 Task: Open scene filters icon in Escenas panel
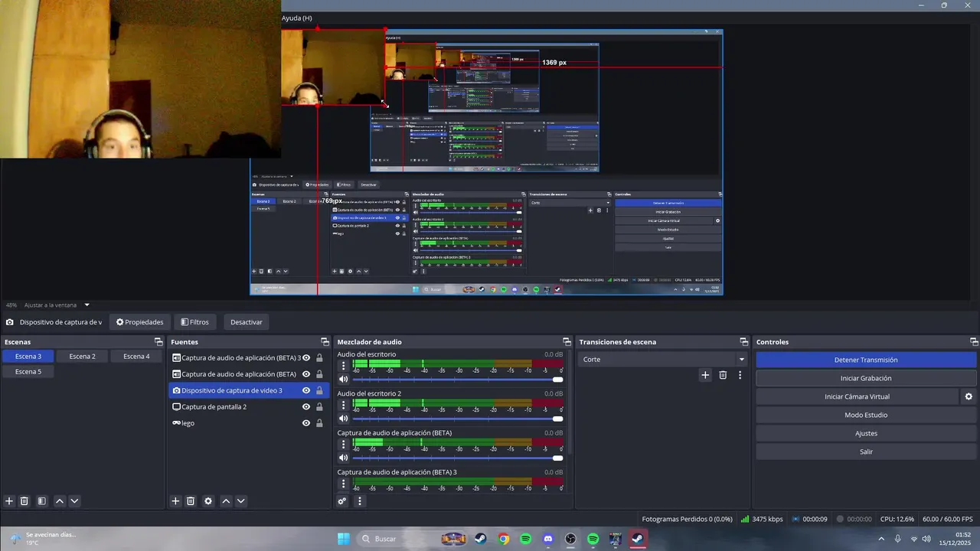point(42,501)
